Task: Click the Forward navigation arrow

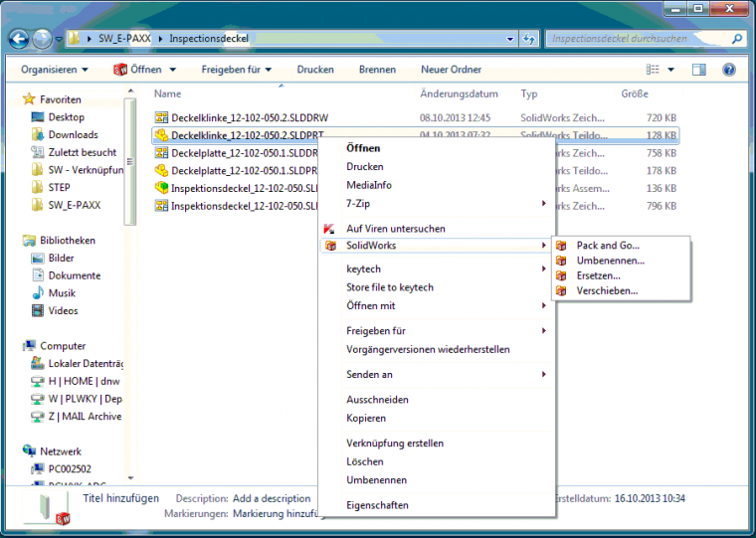Action: [42, 39]
